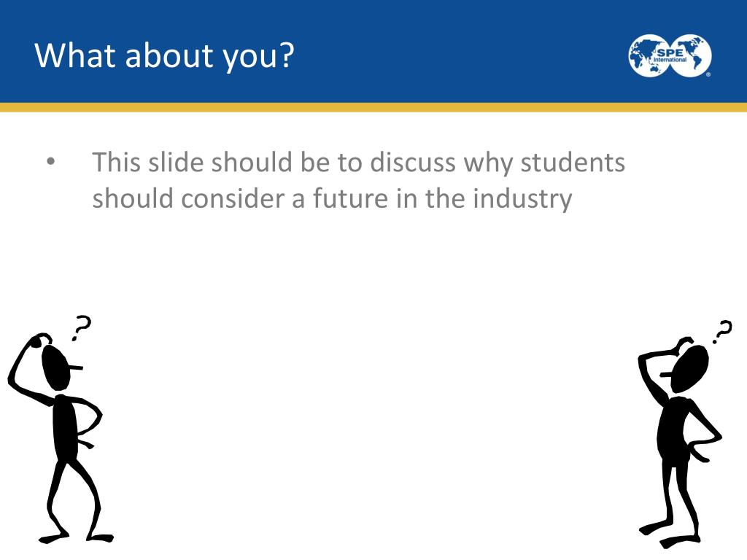Select the left globe of the SPE logo
747x560 pixels.
coord(649,55)
